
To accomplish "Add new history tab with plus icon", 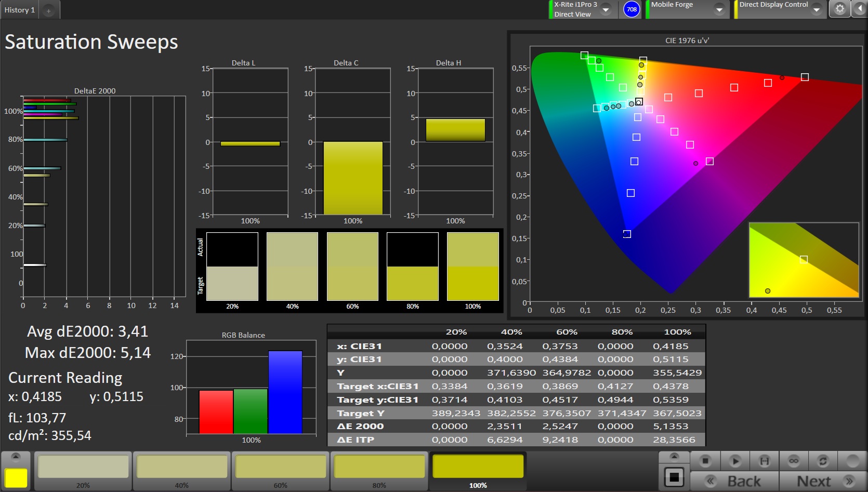I will tap(48, 10).
